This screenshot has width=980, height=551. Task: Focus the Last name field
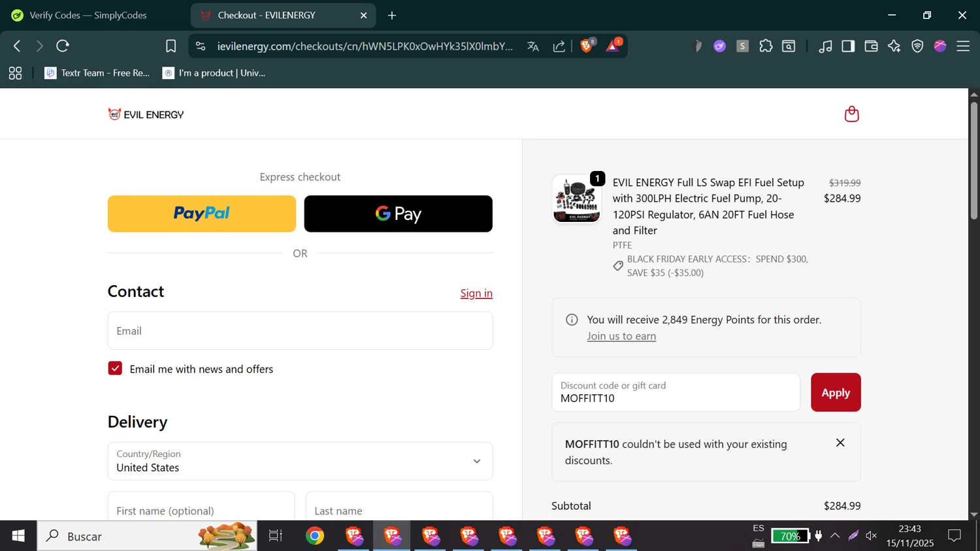(x=399, y=507)
